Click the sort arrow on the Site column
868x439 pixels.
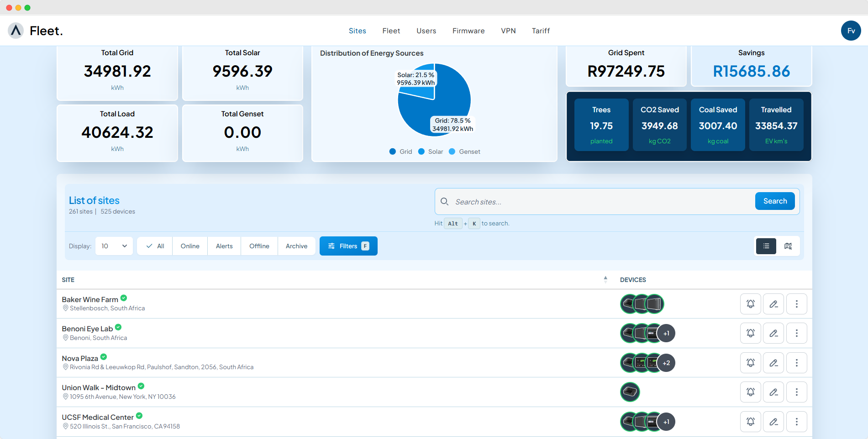[x=605, y=279]
